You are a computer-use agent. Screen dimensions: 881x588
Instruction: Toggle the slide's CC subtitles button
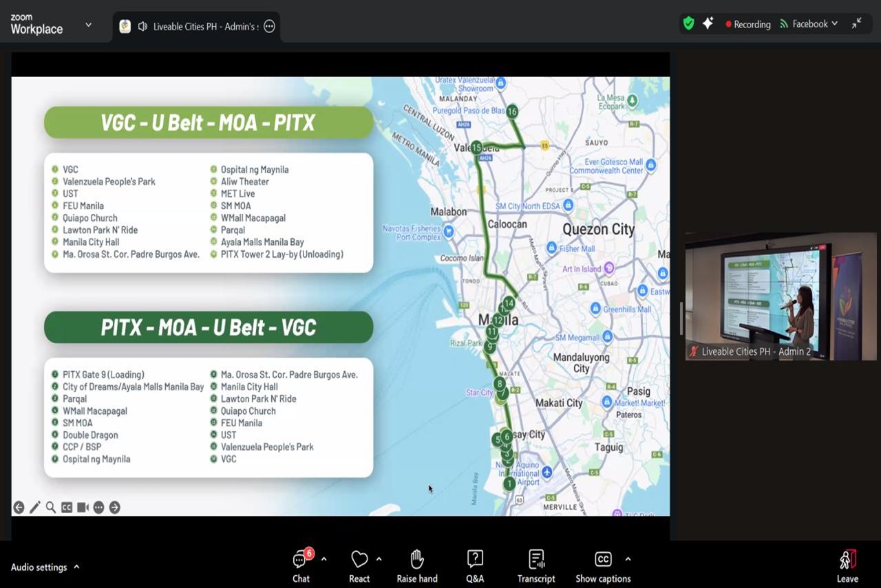(x=67, y=508)
